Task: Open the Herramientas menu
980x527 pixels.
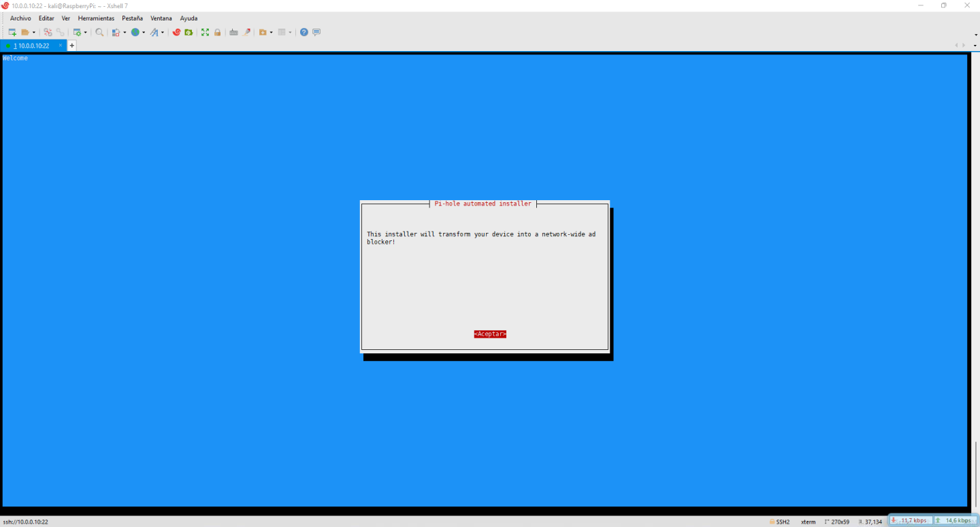Action: pos(95,18)
